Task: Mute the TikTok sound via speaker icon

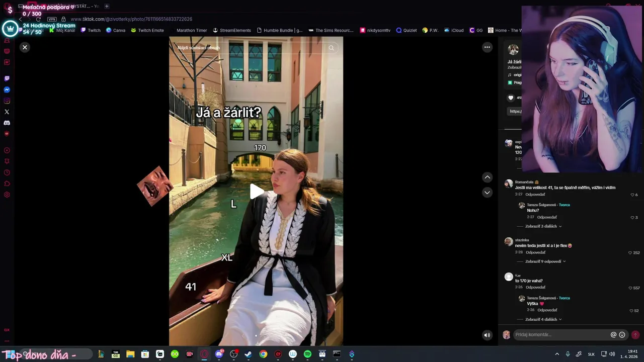Action: click(487, 335)
